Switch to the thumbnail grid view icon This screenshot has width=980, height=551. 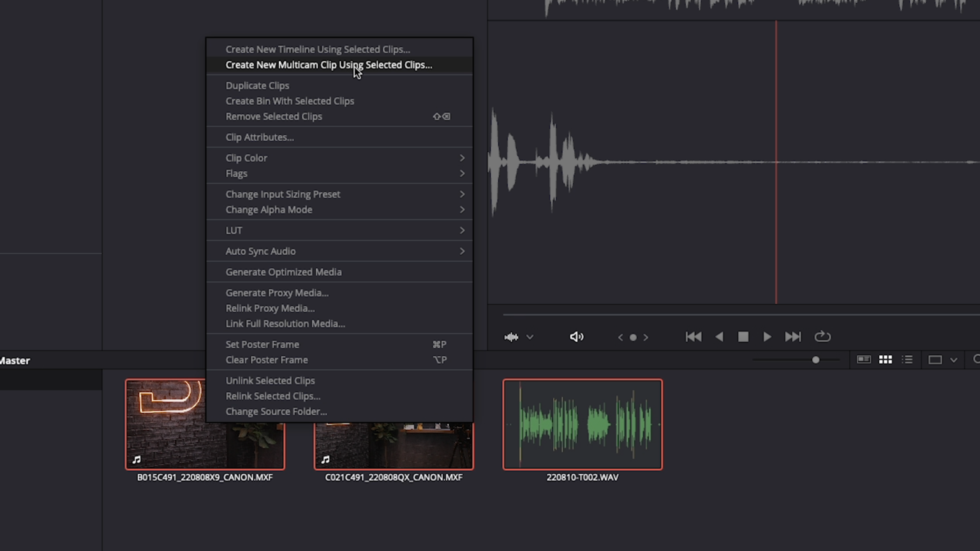[x=885, y=359]
